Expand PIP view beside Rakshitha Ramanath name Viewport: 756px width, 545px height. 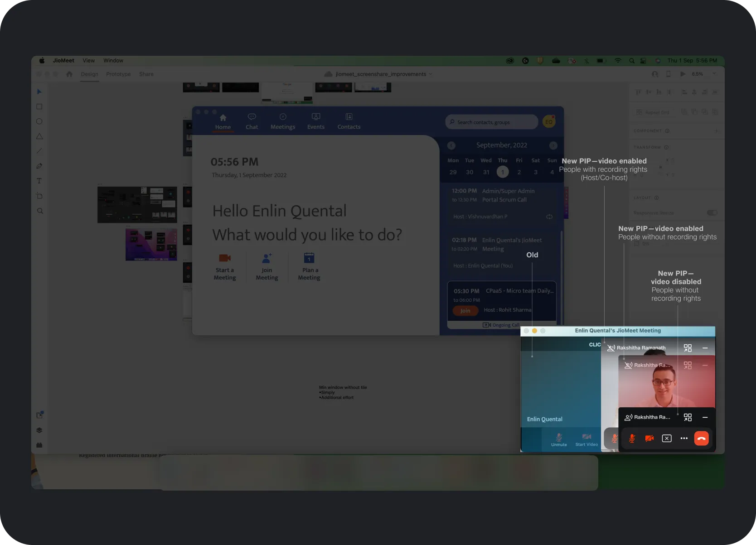pyautogui.click(x=688, y=348)
